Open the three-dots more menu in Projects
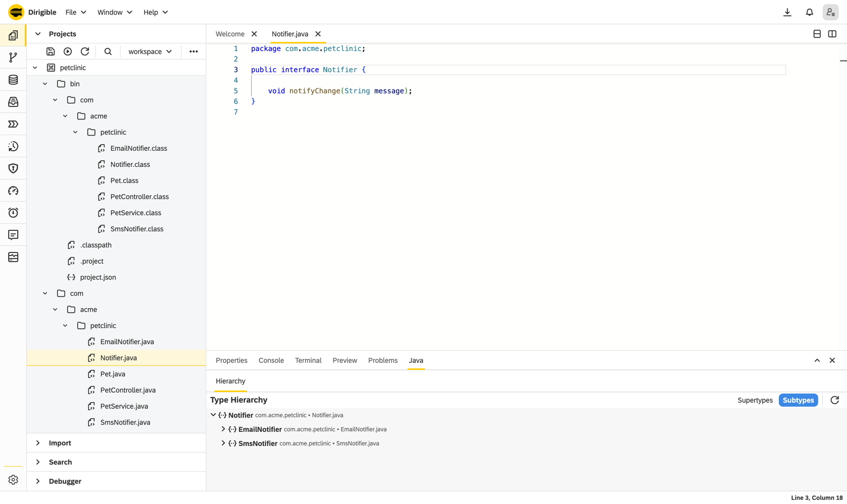This screenshot has width=847, height=504. (x=194, y=51)
